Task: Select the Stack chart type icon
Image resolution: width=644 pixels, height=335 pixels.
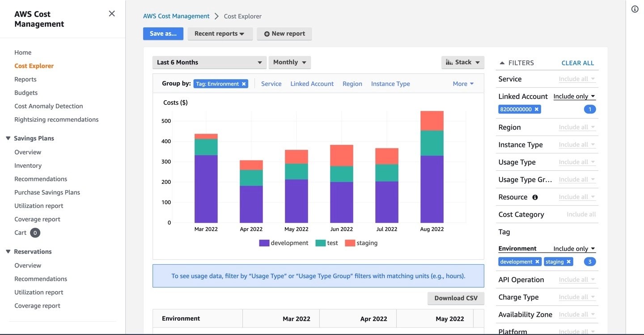Action: (x=449, y=62)
